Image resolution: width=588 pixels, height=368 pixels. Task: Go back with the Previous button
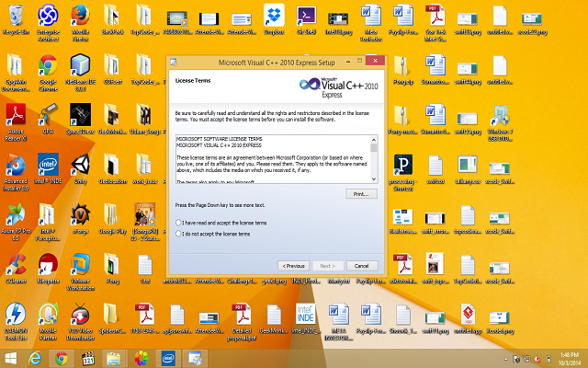(x=293, y=266)
